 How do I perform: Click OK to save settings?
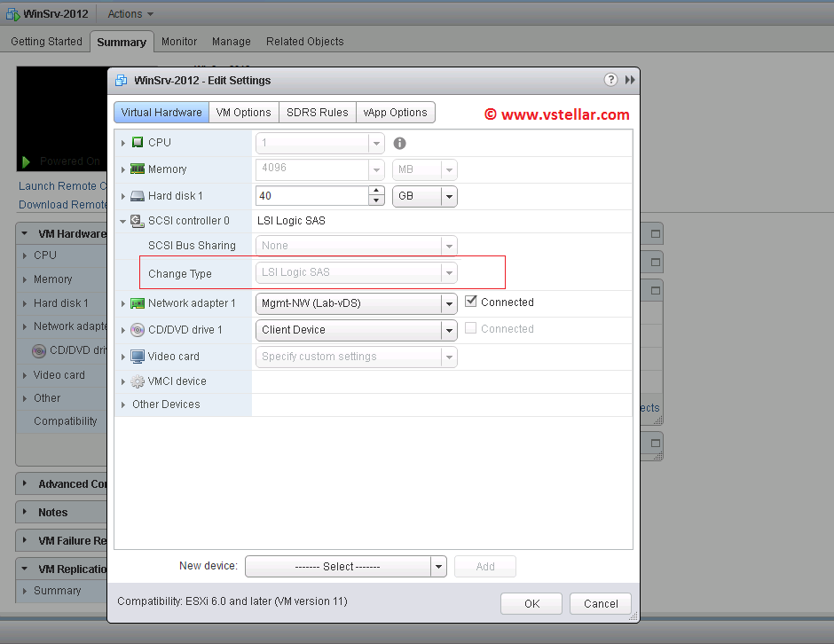click(531, 603)
